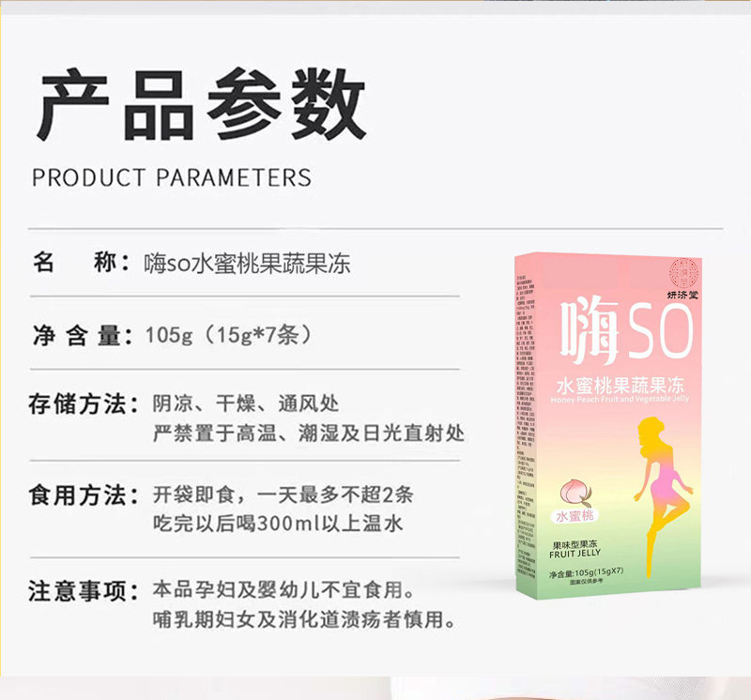
Task: Click the 阴凉、干燥、通风处 storage text
Action: coord(246,403)
